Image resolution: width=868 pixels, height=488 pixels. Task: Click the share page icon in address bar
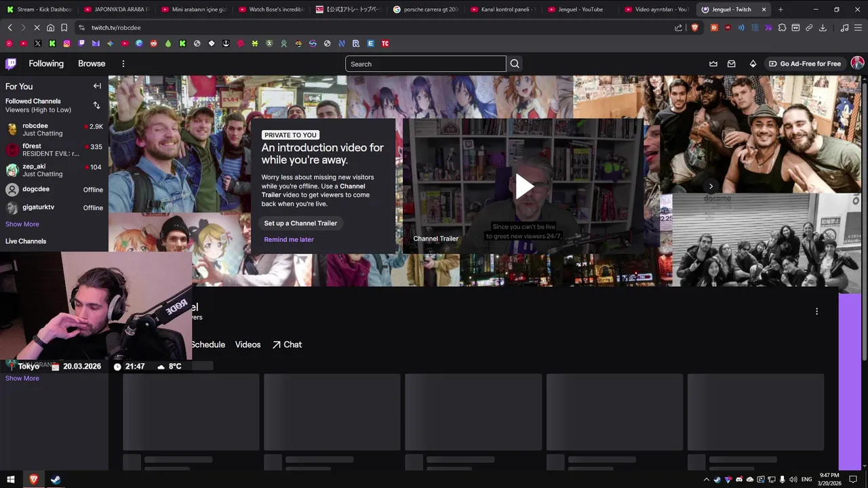pos(679,28)
